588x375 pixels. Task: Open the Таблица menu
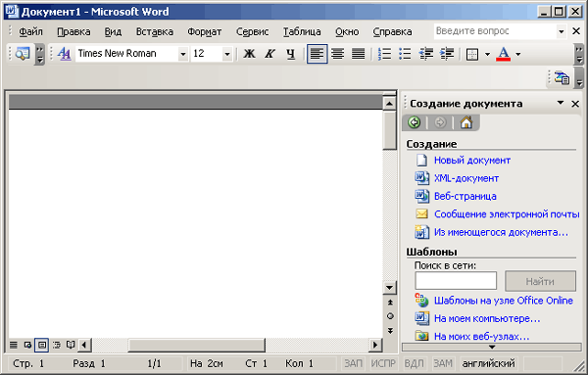302,32
